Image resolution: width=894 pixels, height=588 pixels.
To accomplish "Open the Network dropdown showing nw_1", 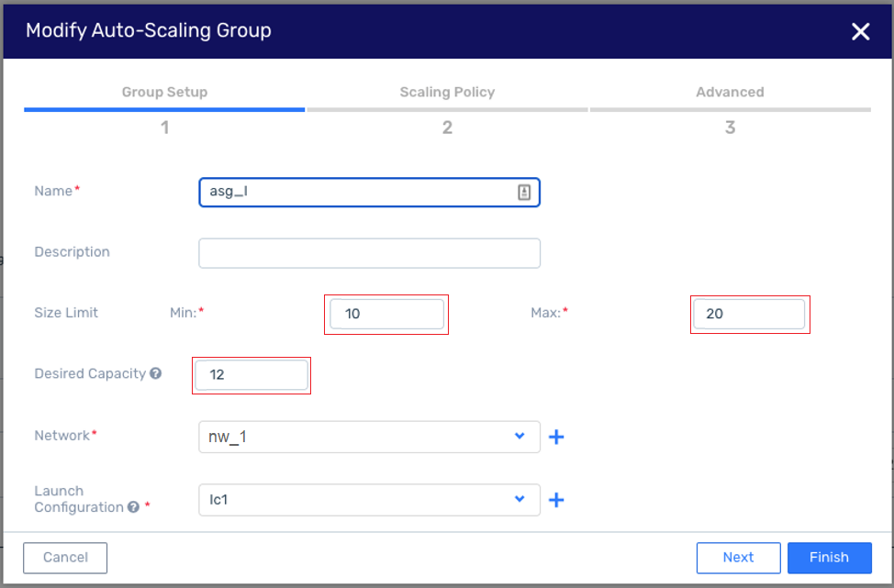I will click(x=370, y=437).
